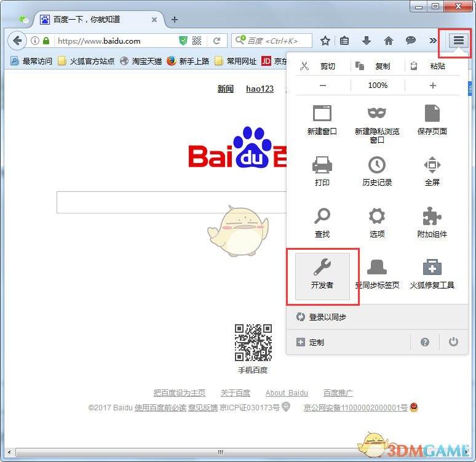Open QR code icon in address bar
Viewport: 476px width, 462px height.
point(197,41)
